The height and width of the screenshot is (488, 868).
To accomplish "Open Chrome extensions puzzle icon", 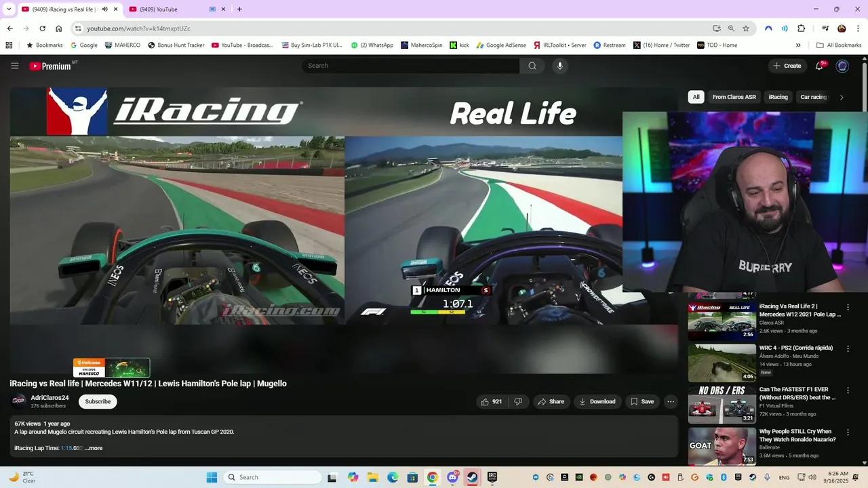I will (x=801, y=28).
